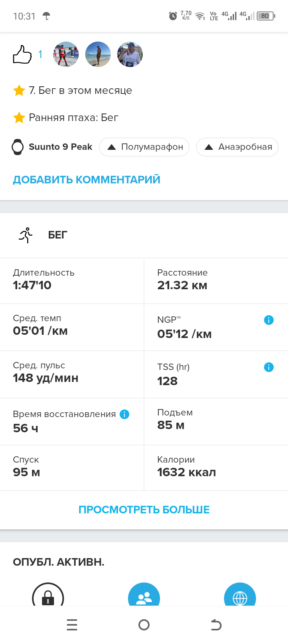Tap the Suunto 9 Peak watch icon
Viewport: 288px width, 644px height.
pyautogui.click(x=18, y=147)
